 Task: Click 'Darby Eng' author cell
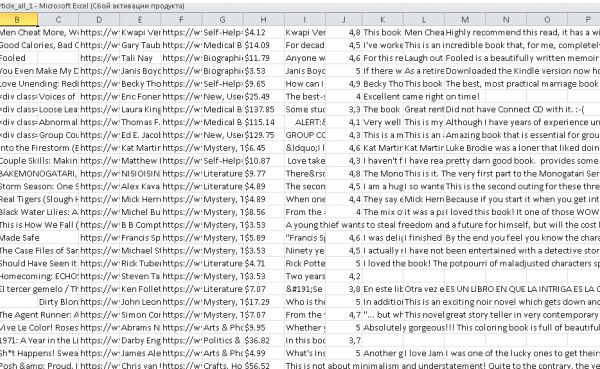click(140, 340)
